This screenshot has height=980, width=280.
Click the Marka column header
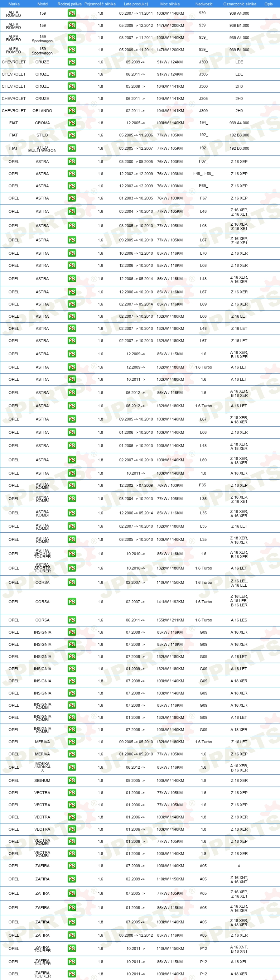point(14,4)
